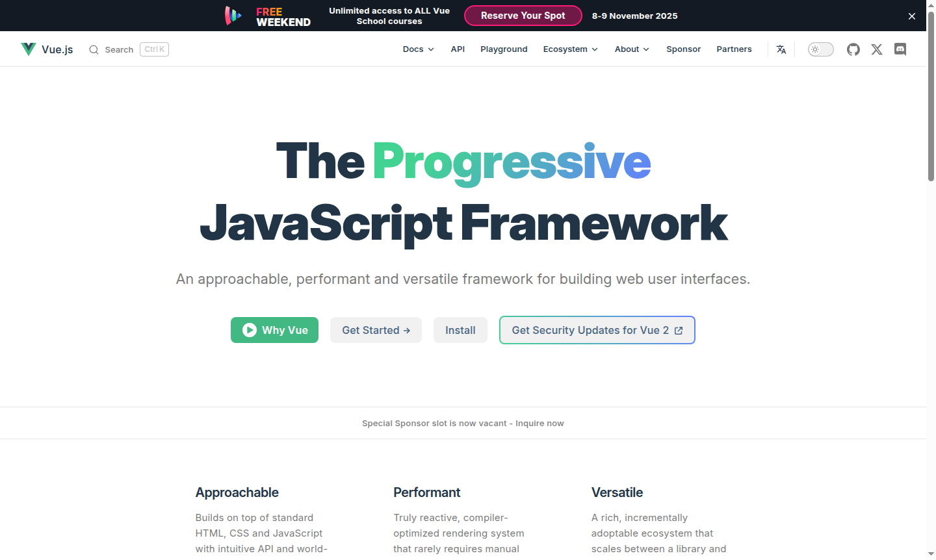
Task: Open the Vue.js Discord community
Action: click(x=900, y=49)
